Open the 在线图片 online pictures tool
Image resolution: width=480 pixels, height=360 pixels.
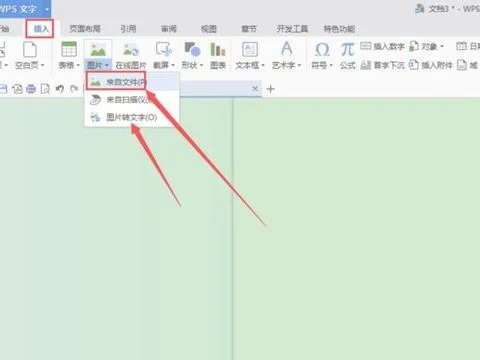pyautogui.click(x=131, y=56)
